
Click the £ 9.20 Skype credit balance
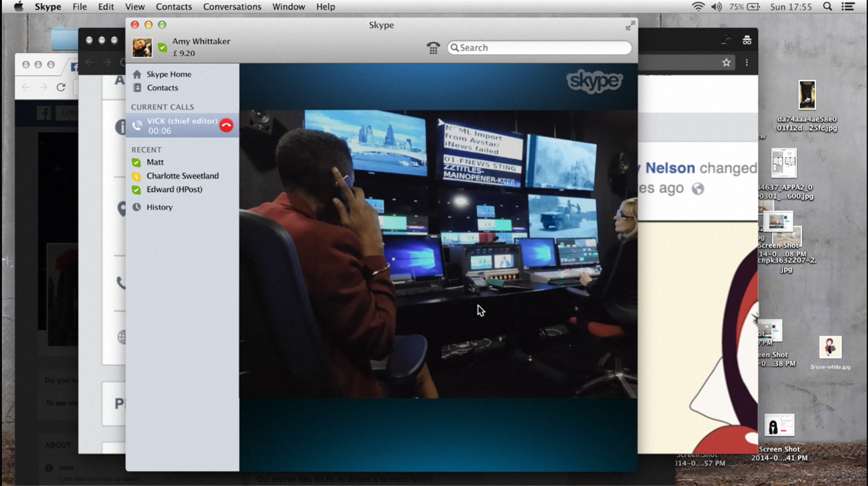coord(184,53)
